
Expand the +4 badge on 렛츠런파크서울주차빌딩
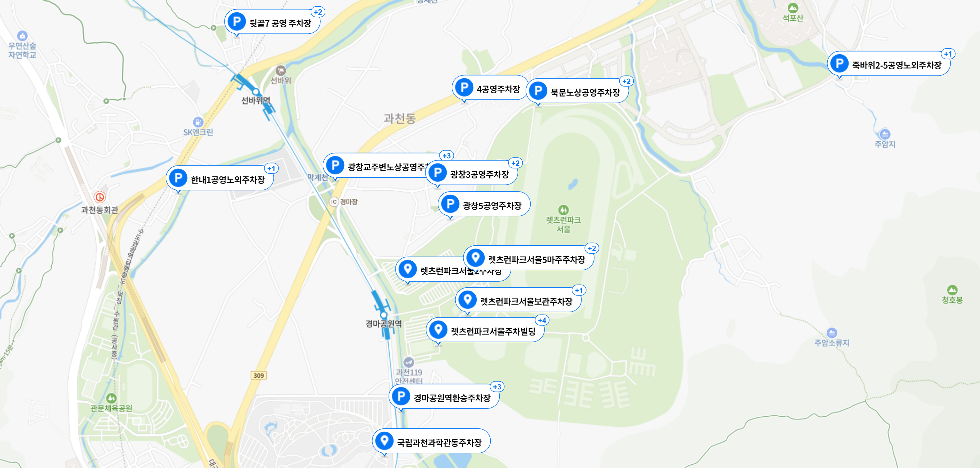[x=542, y=320]
